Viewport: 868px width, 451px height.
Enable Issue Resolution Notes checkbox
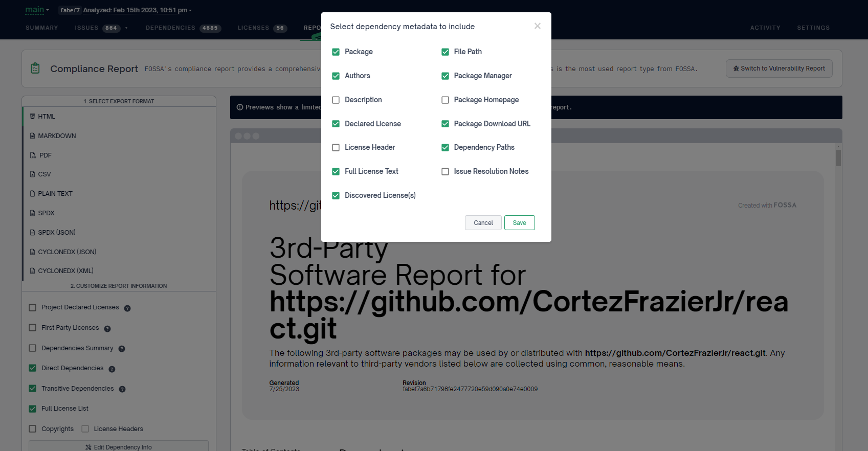pyautogui.click(x=445, y=171)
